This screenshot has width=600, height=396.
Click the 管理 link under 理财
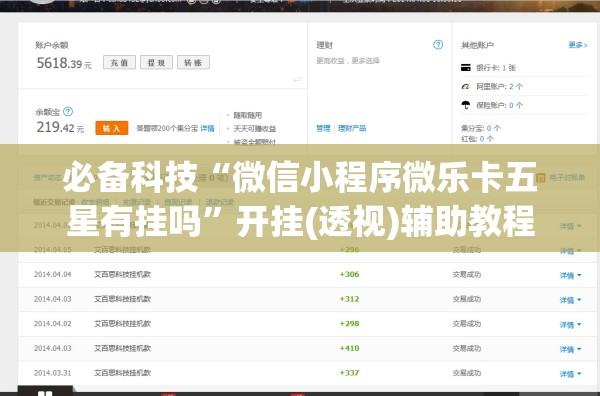[x=323, y=128]
